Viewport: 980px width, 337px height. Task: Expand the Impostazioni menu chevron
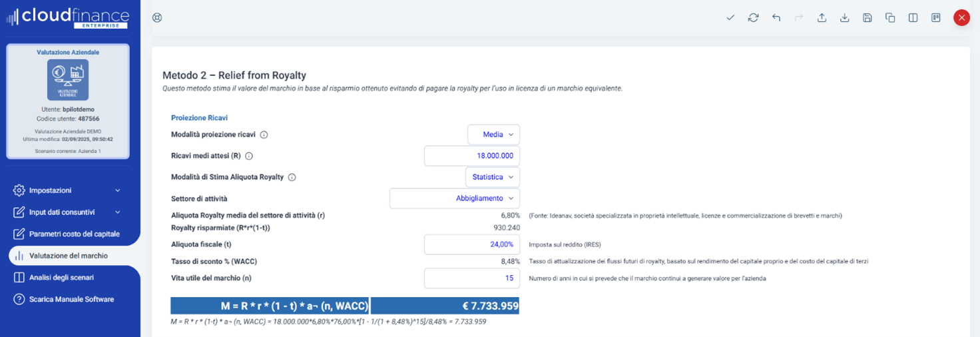point(118,190)
